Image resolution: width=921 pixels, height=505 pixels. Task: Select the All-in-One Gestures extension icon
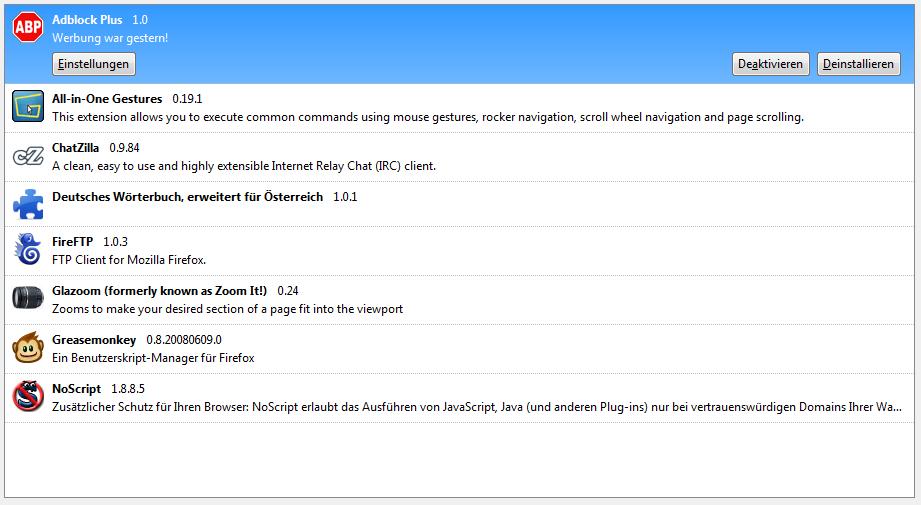(x=28, y=106)
